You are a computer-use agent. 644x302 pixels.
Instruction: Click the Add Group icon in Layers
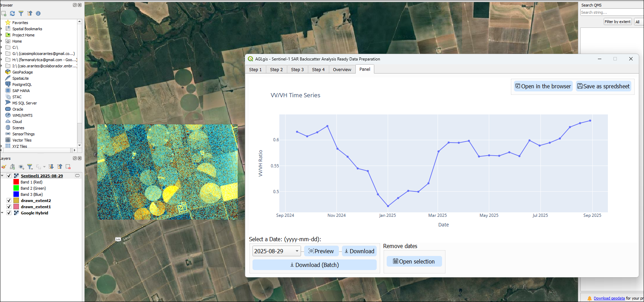coord(12,167)
